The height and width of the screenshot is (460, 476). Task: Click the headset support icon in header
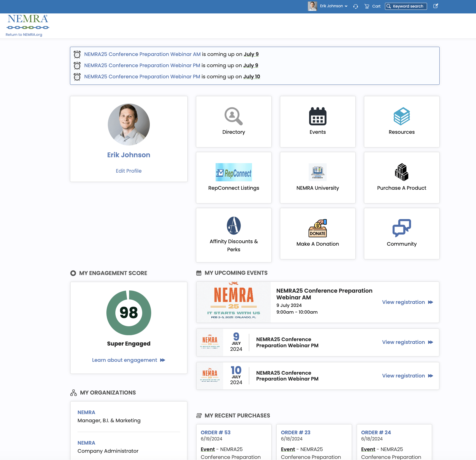pos(356,6)
